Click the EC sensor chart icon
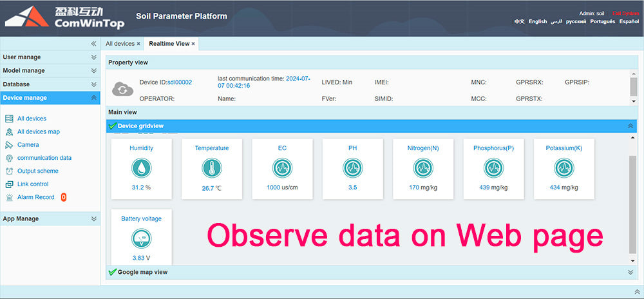The width and height of the screenshot is (644, 299). click(x=282, y=168)
